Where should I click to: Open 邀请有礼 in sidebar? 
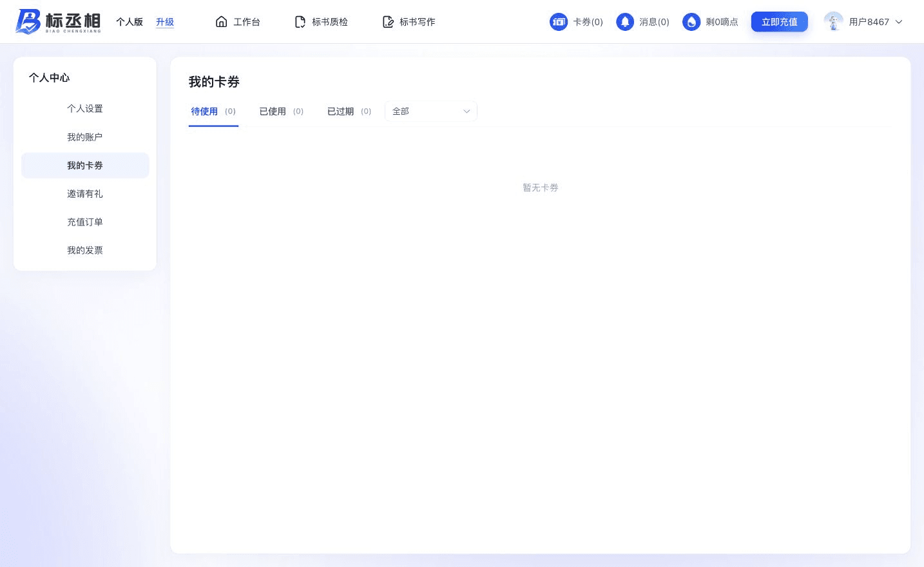[x=85, y=194]
